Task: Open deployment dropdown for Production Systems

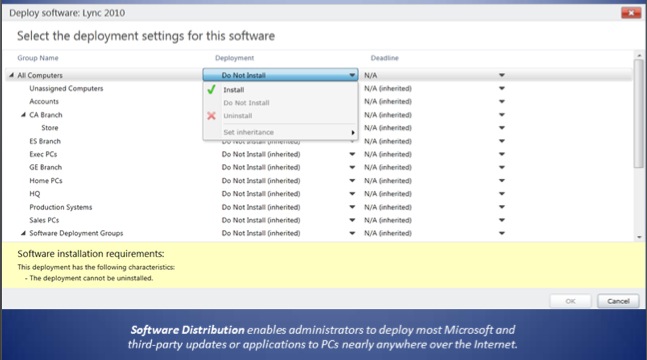Action: [352, 207]
